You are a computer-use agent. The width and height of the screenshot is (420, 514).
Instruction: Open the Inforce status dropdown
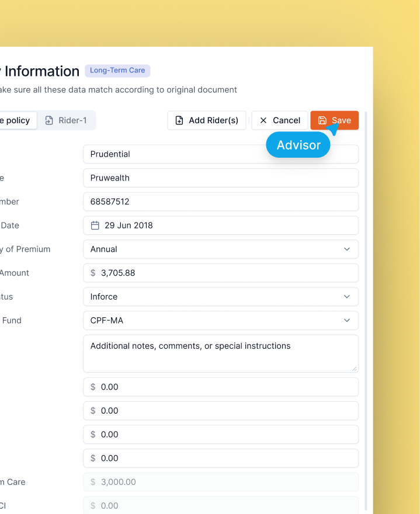(x=346, y=297)
